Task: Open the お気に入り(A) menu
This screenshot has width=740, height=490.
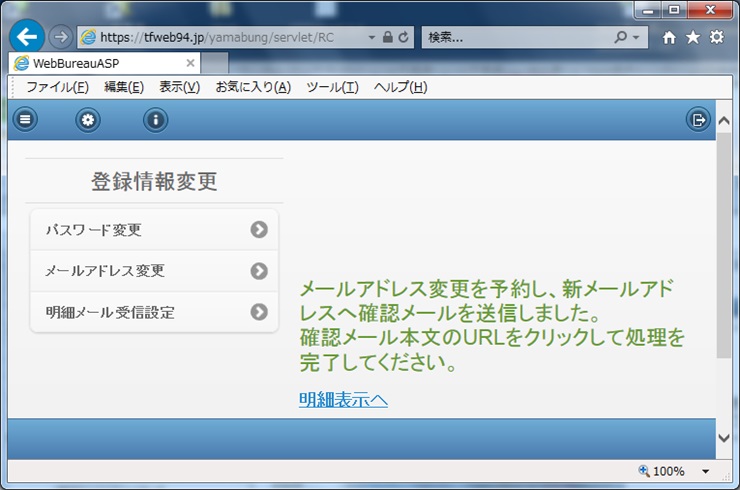Action: point(253,87)
